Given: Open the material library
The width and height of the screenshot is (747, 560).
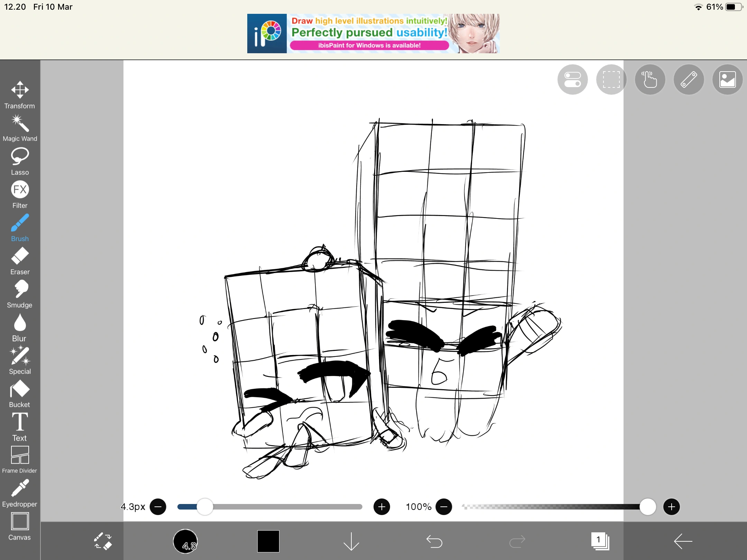Looking at the screenshot, I should [x=727, y=80].
